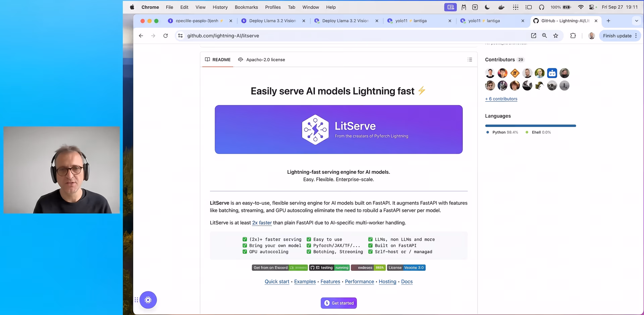Click the LitServe purple banner image
644x315 pixels.
coord(339,129)
